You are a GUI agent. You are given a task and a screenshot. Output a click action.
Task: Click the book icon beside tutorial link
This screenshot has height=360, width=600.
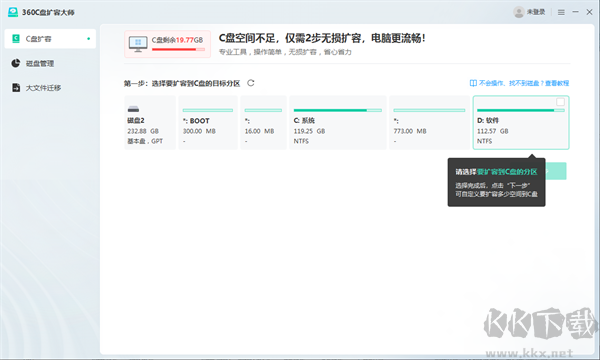pos(473,83)
